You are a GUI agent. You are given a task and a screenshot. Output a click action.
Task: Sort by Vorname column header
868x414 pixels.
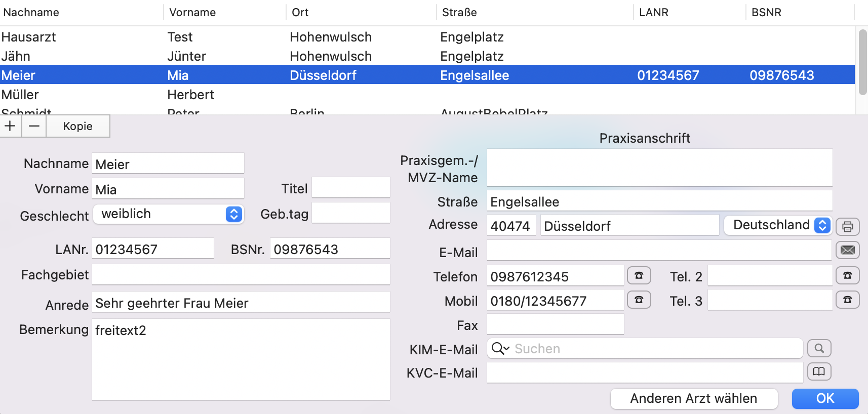click(225, 13)
